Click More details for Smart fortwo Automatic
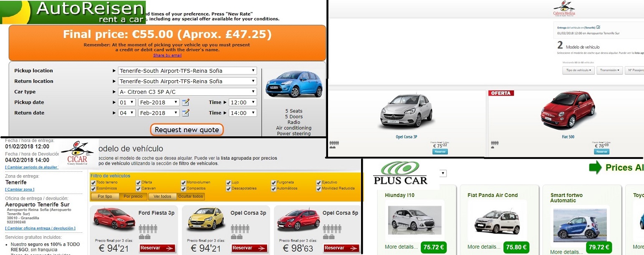644x255 pixels. coord(566,252)
